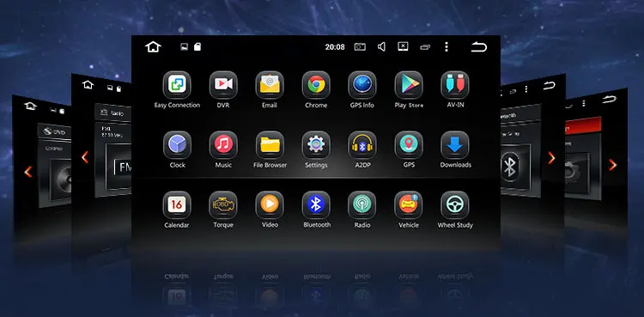
Task: Open the Email app
Action: coord(270,85)
